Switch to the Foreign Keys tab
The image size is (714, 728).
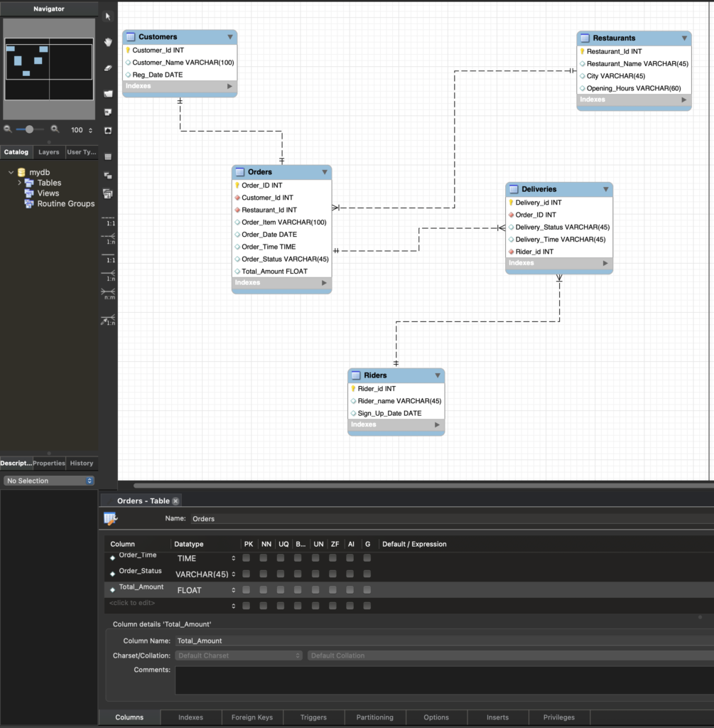(252, 717)
